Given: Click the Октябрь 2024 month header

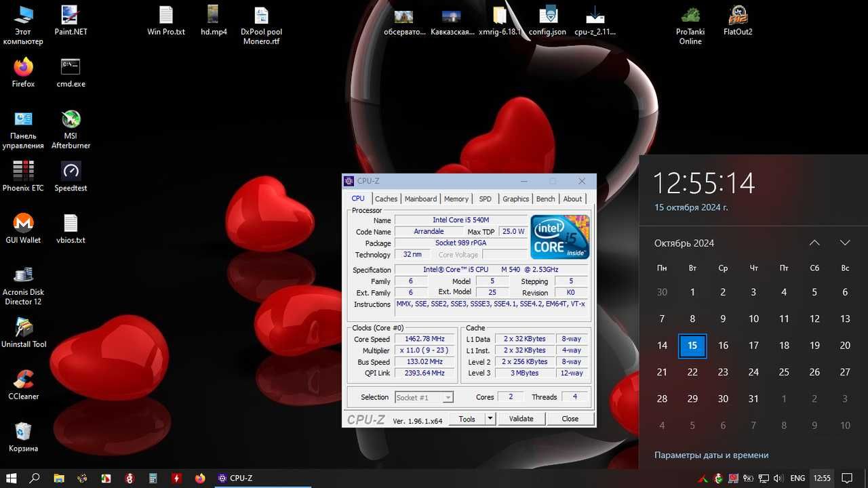Looking at the screenshot, I should (x=684, y=243).
